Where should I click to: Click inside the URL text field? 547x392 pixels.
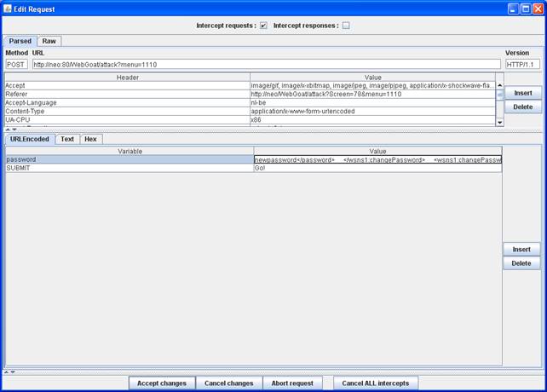click(266, 64)
